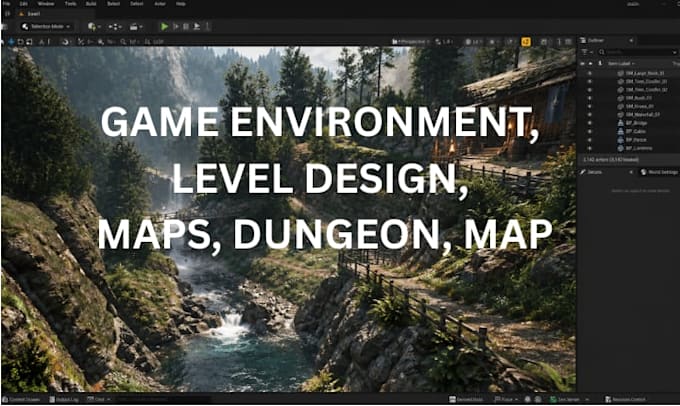The width and height of the screenshot is (680, 406).
Task: Toggle visibility of SM_Bush_01
Action: click(x=589, y=98)
